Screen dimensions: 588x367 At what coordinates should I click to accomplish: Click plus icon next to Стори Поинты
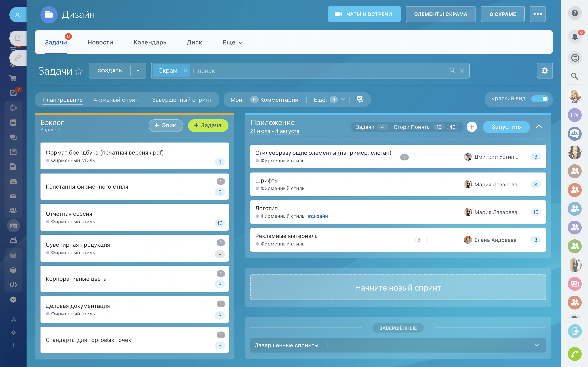pyautogui.click(x=472, y=127)
